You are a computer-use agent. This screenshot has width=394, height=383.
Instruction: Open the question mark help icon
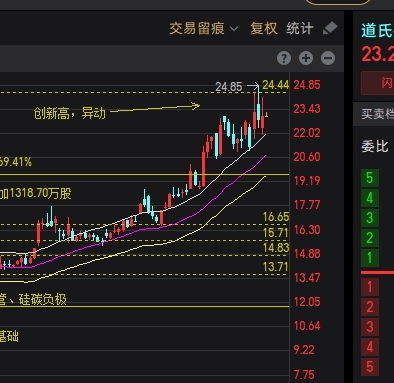tap(284, 58)
